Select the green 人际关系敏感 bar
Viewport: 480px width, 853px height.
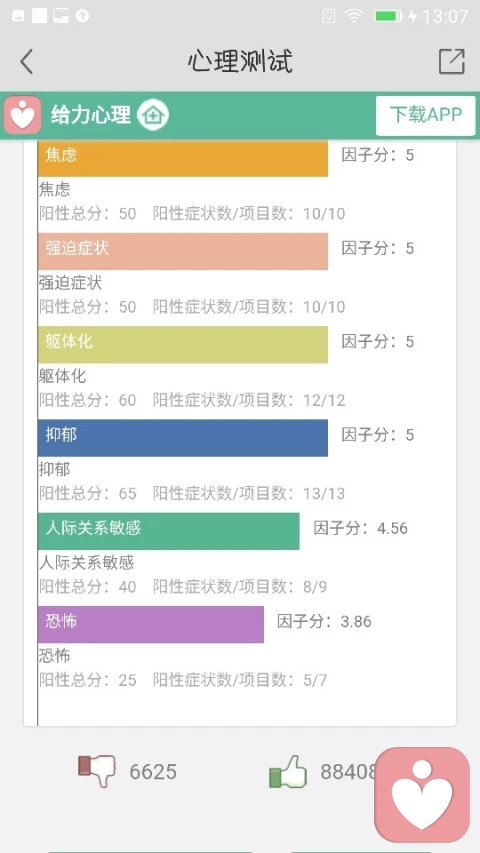(x=169, y=531)
